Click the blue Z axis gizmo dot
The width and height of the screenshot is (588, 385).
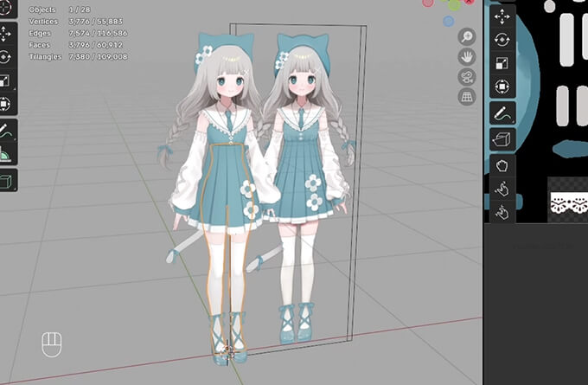[x=449, y=21]
